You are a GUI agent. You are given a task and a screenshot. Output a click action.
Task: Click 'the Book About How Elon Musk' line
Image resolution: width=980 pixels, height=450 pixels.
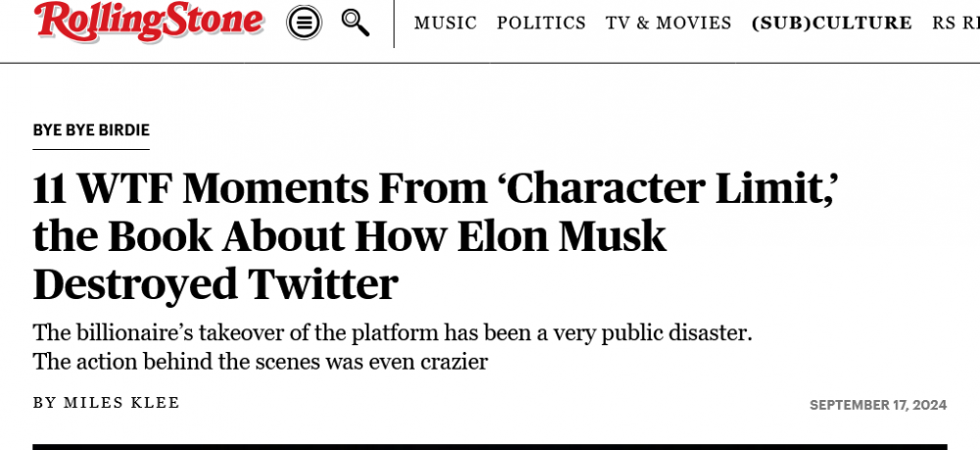[x=350, y=237]
